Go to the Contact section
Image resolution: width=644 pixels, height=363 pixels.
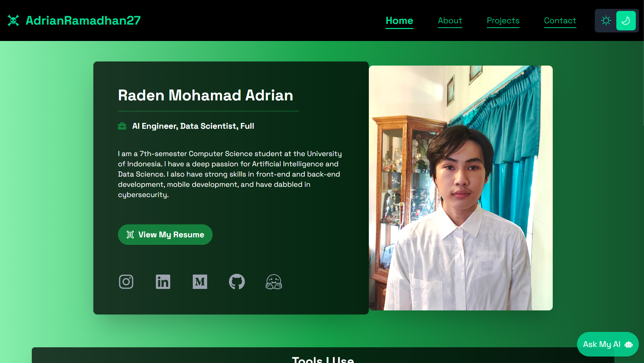point(560,20)
